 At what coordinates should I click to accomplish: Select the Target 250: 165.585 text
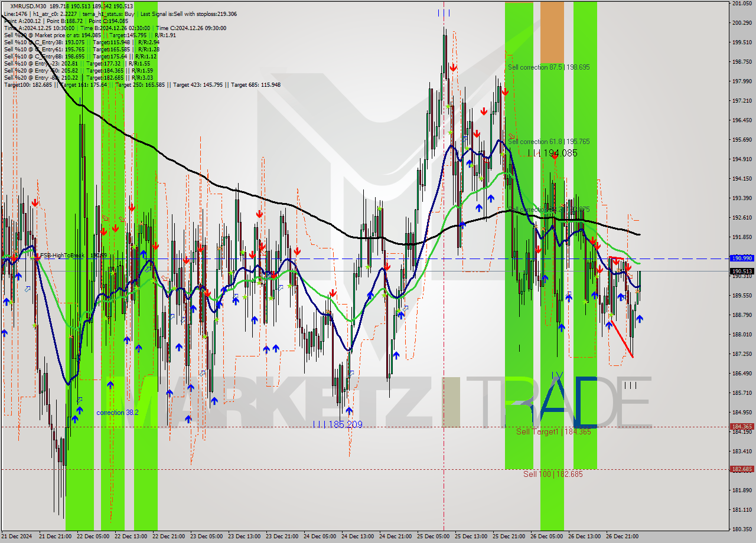141,85
